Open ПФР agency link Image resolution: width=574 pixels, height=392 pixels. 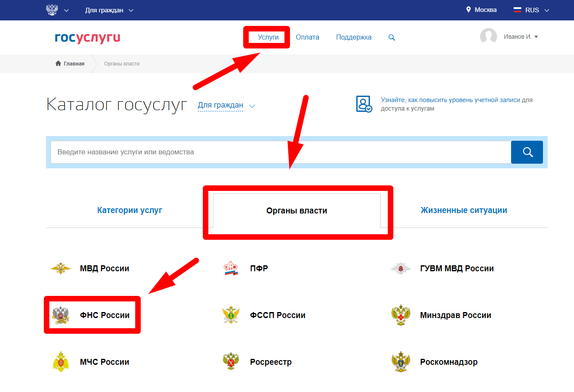click(259, 268)
